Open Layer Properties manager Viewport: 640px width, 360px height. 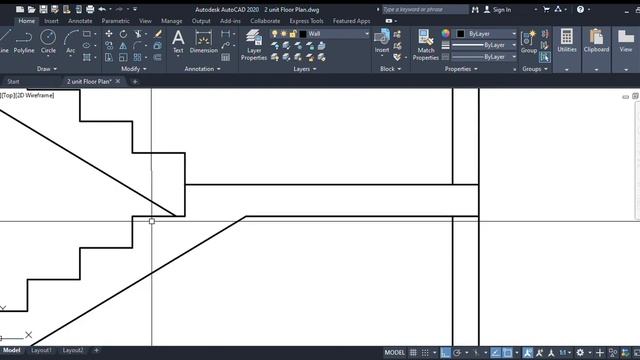coord(254,45)
